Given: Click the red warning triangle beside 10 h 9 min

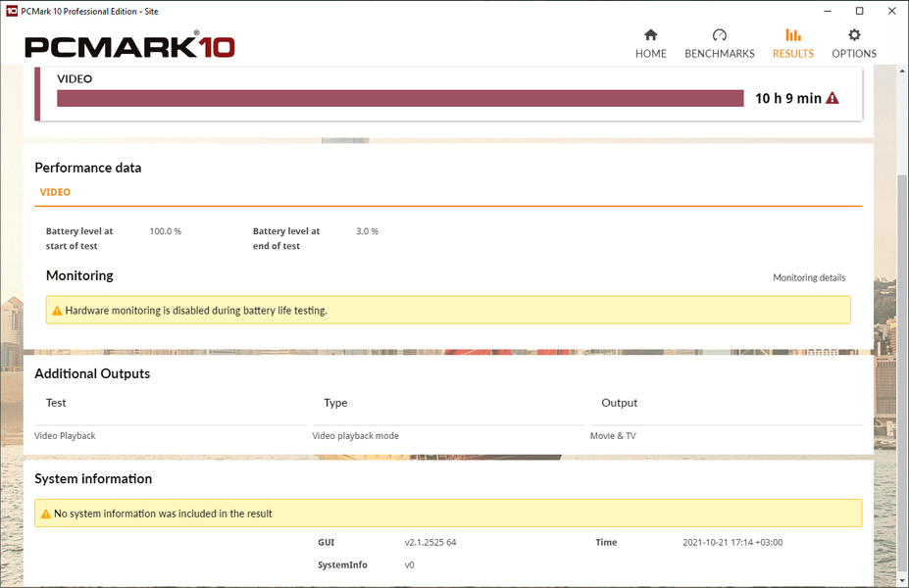Looking at the screenshot, I should tap(833, 98).
